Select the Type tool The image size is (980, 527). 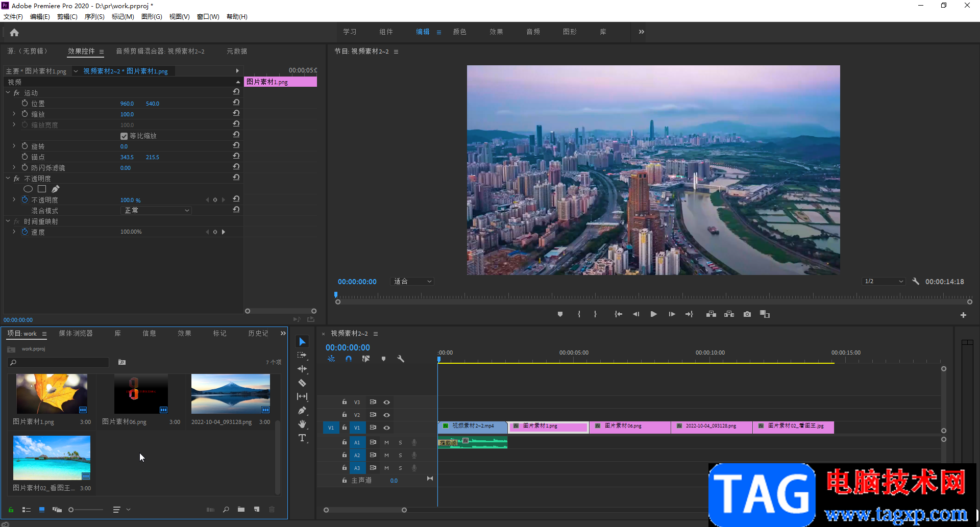[x=302, y=438]
